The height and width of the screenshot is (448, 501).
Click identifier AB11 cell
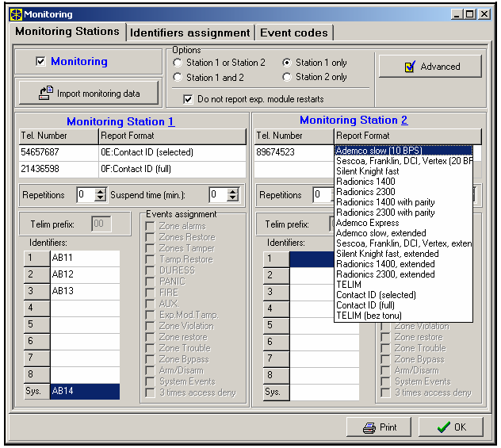pos(85,258)
